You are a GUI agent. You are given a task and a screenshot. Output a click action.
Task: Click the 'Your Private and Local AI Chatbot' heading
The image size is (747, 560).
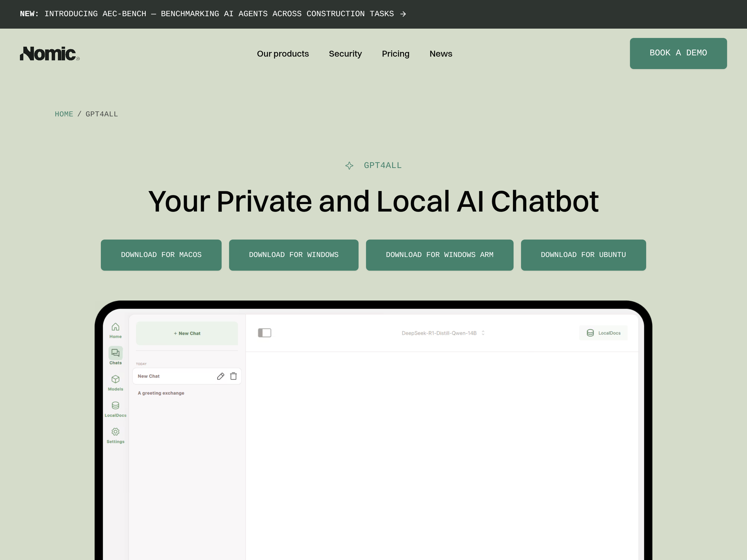(x=373, y=202)
